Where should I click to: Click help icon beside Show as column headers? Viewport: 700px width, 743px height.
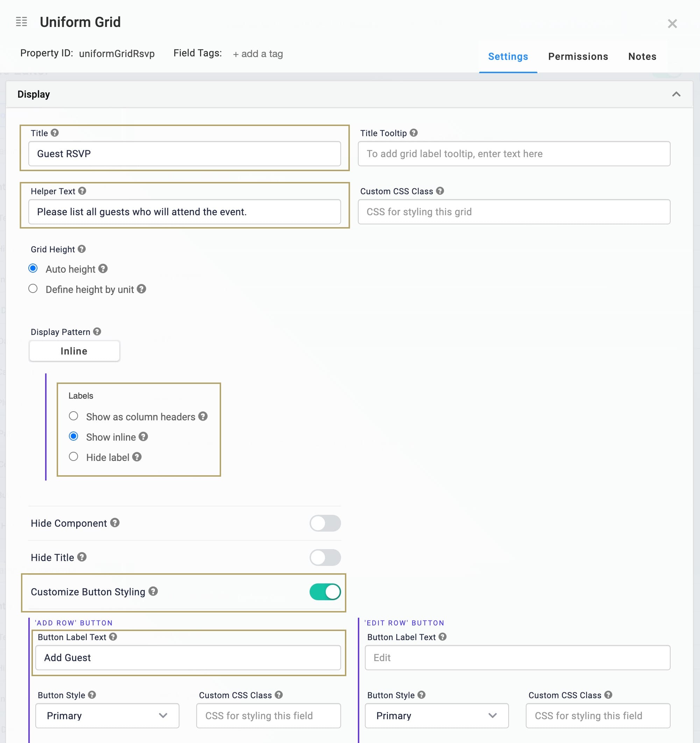[203, 416]
